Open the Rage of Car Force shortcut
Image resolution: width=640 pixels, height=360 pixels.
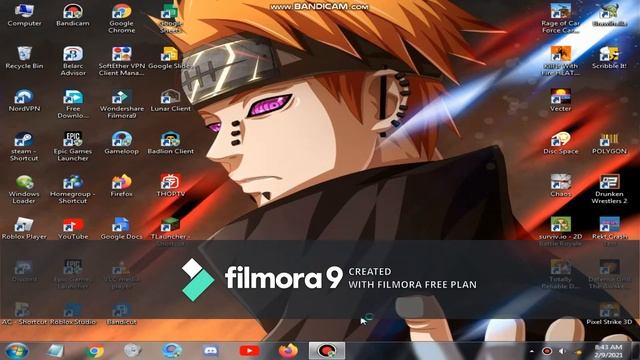[x=560, y=18]
